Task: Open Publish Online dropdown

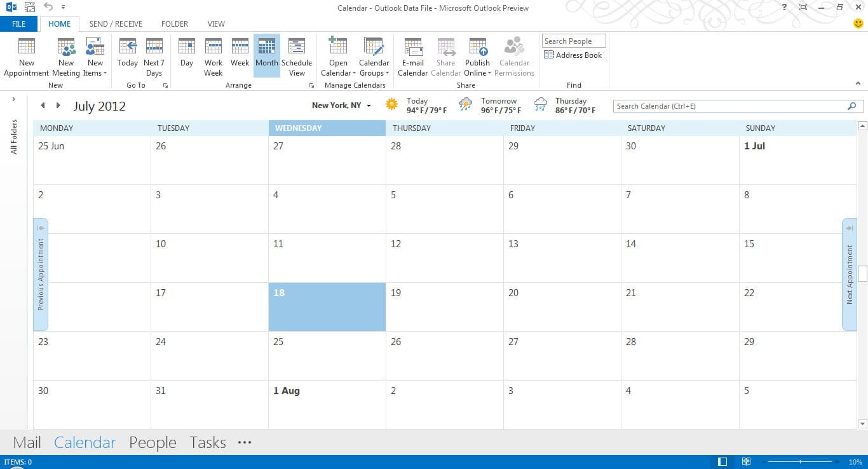Action: (477, 57)
